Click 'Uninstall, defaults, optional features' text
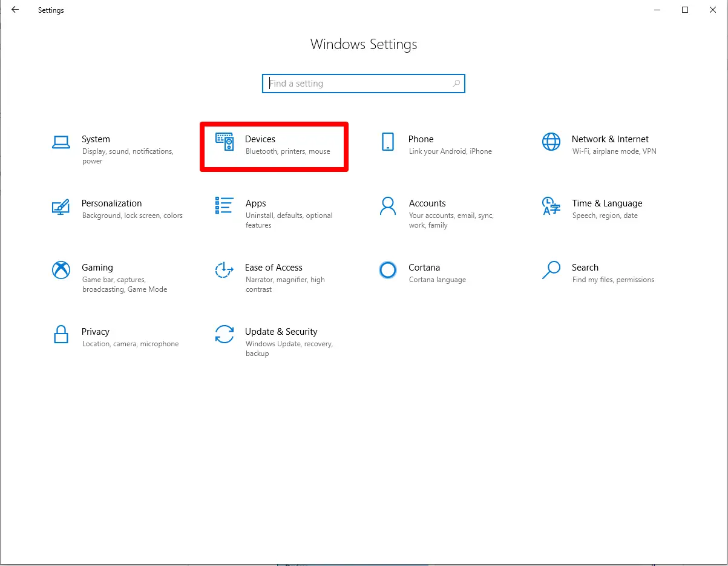 pos(289,220)
